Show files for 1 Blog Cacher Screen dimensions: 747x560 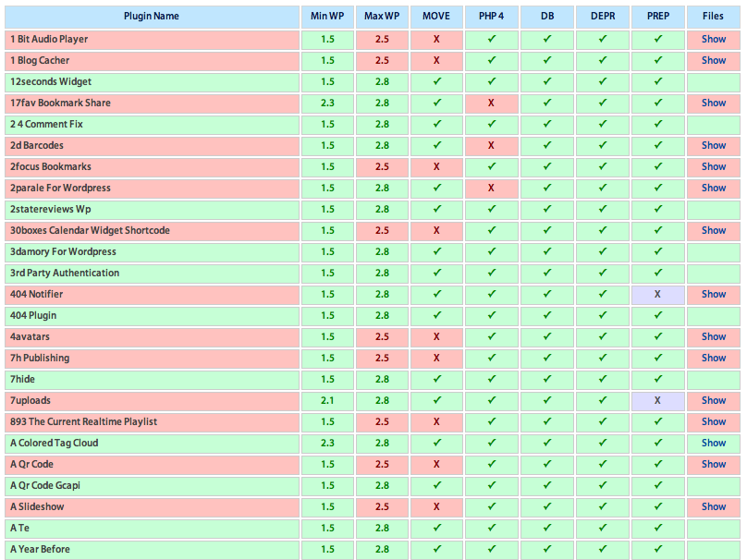[713, 60]
